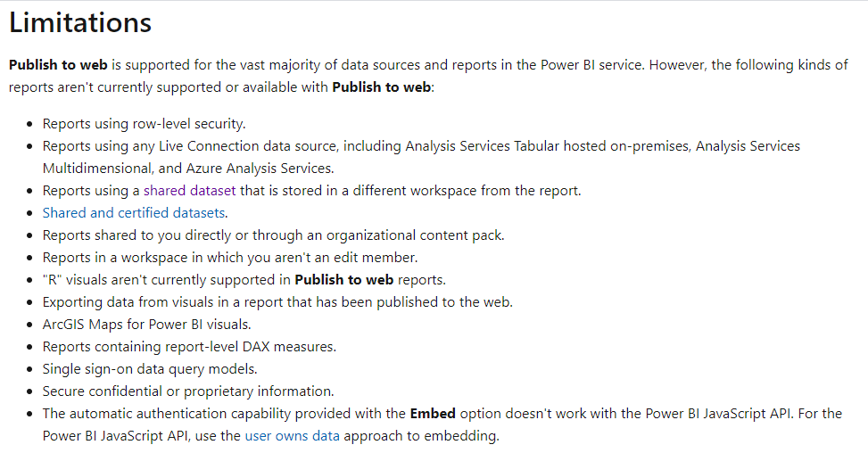
Task: Open the 'shared dataset' link
Action: pyautogui.click(x=189, y=191)
